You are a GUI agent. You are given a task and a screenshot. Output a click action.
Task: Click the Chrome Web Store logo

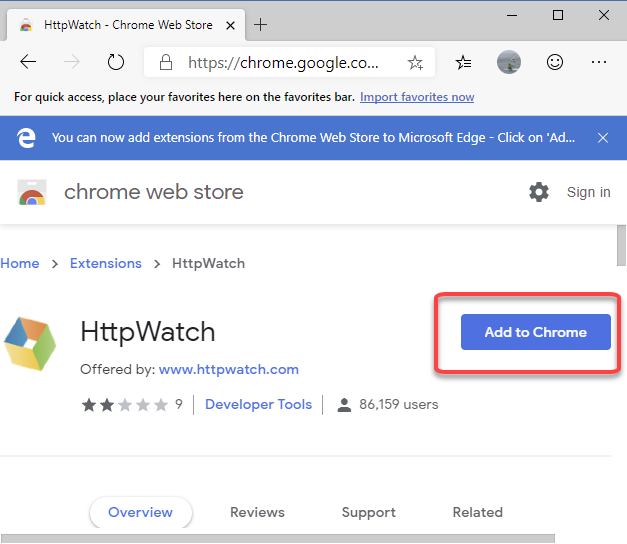[x=32, y=192]
